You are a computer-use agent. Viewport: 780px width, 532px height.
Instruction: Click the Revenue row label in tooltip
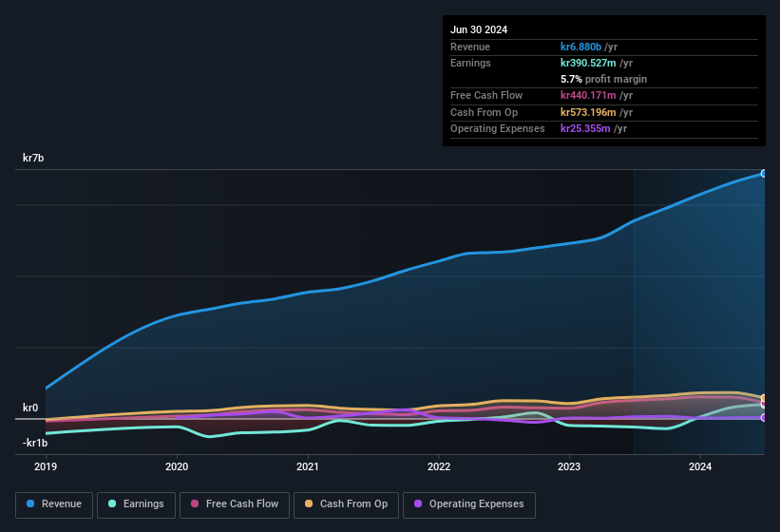[x=470, y=47]
